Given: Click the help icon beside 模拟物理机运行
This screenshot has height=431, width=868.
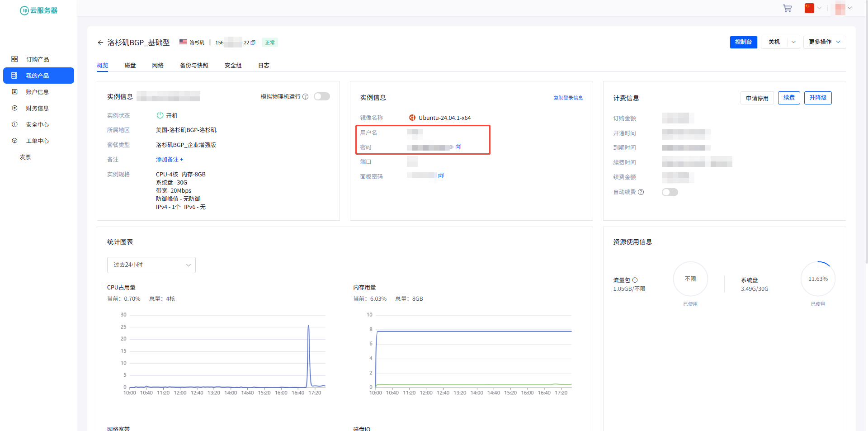Looking at the screenshot, I should 306,97.
